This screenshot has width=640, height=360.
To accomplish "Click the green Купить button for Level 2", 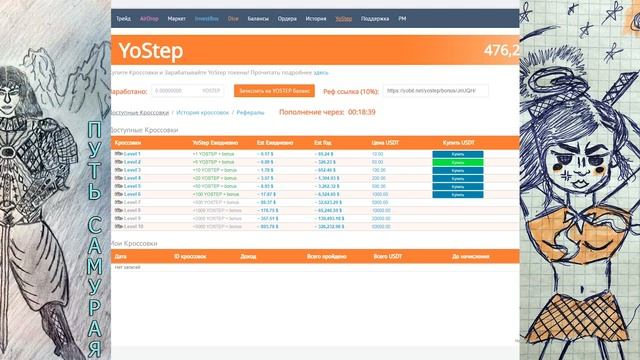I will coord(458,162).
